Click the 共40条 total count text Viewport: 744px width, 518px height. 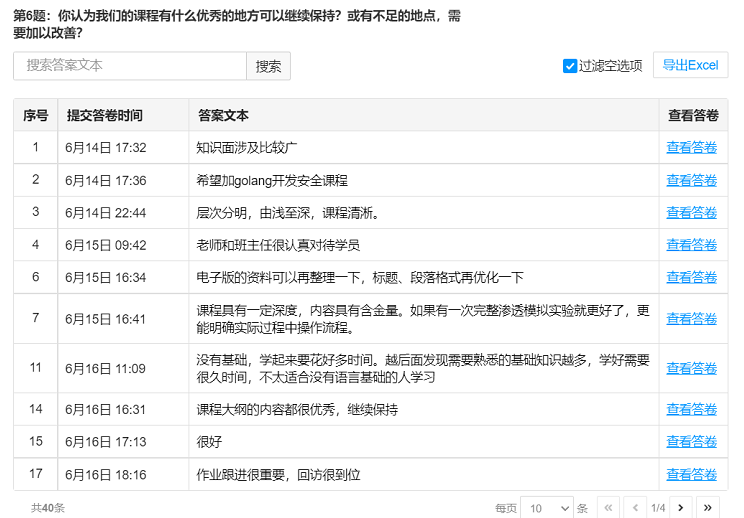pos(47,508)
